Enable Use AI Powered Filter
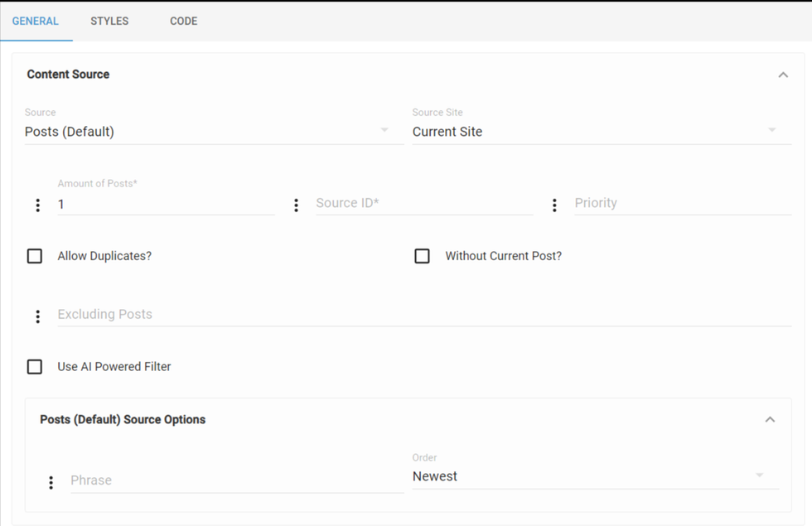Viewport: 812px width, 526px height. pyautogui.click(x=35, y=366)
